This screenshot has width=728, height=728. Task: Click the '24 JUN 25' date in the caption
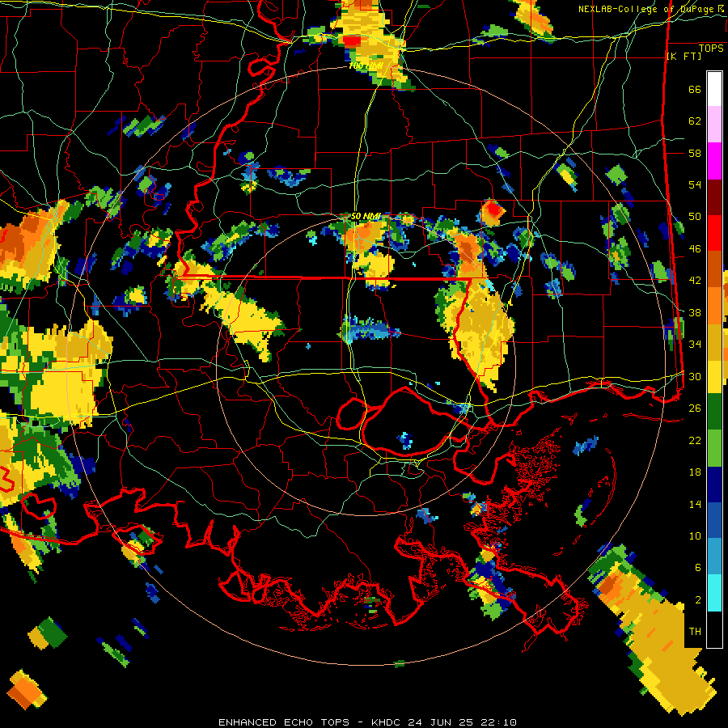(440, 722)
